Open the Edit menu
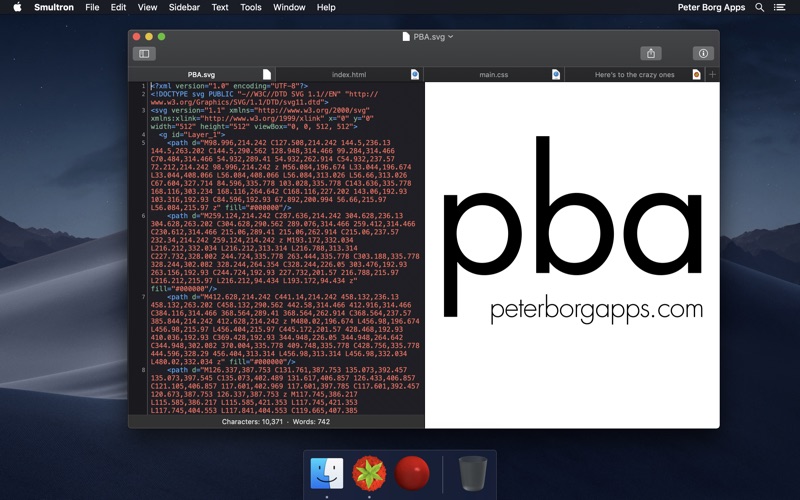 [x=118, y=7]
